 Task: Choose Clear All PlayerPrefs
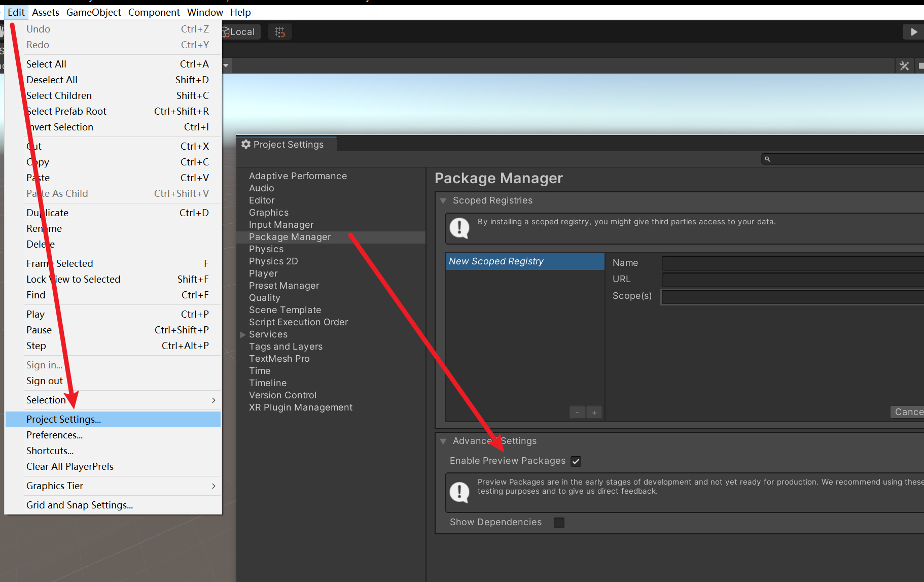click(x=113, y=467)
